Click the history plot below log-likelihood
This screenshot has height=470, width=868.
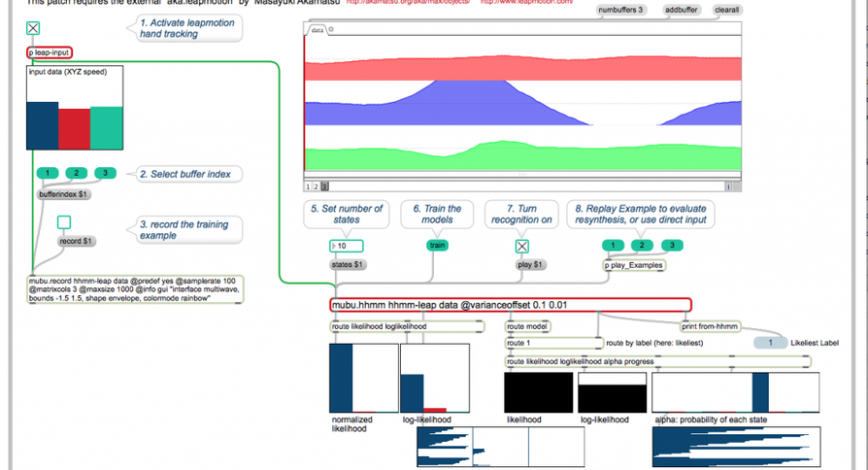pos(500,447)
